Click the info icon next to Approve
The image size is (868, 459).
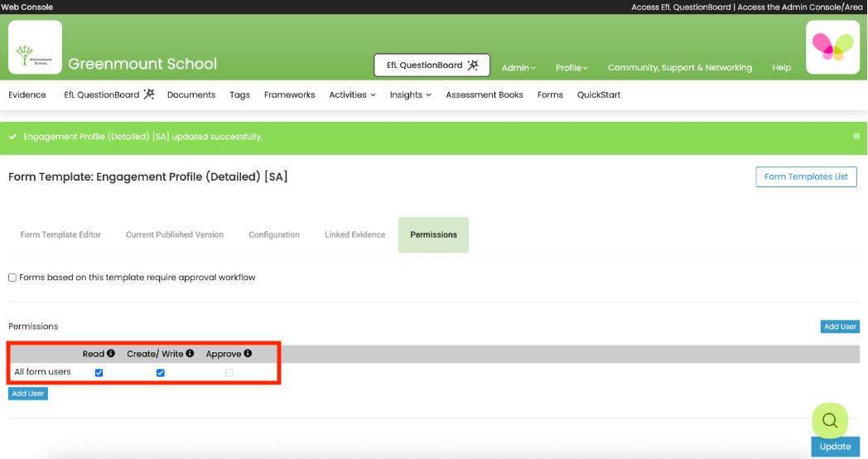tap(248, 353)
